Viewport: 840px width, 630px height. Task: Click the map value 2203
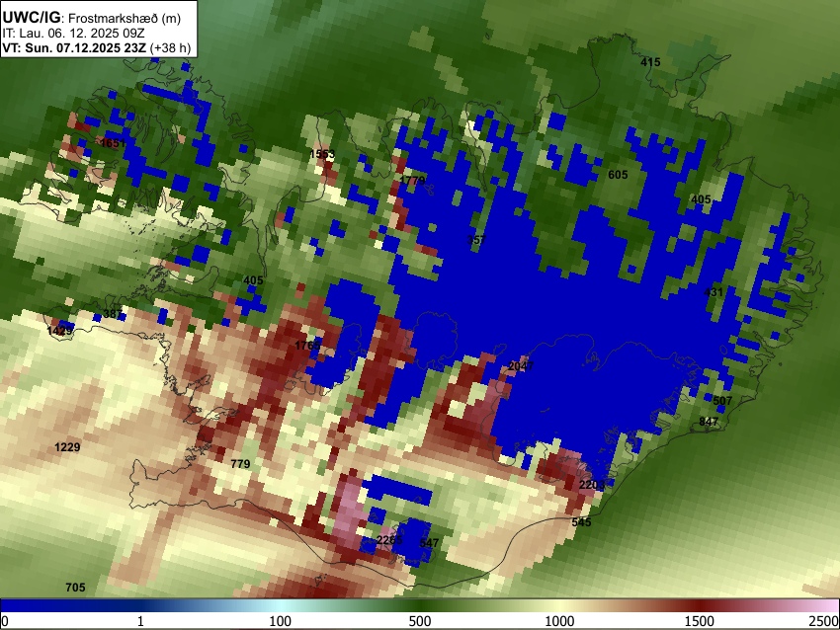point(592,485)
